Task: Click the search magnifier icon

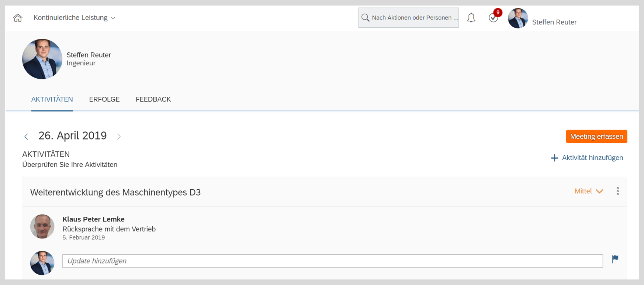Action: 366,18
